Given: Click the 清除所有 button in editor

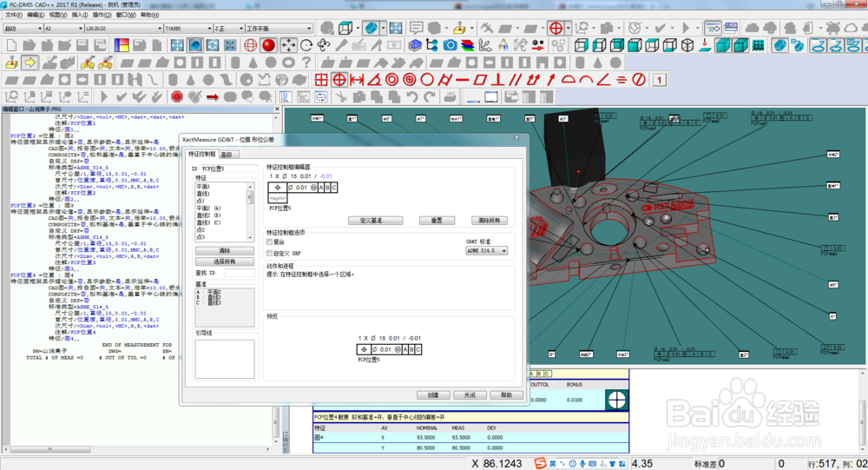Looking at the screenshot, I should pyautogui.click(x=490, y=221).
